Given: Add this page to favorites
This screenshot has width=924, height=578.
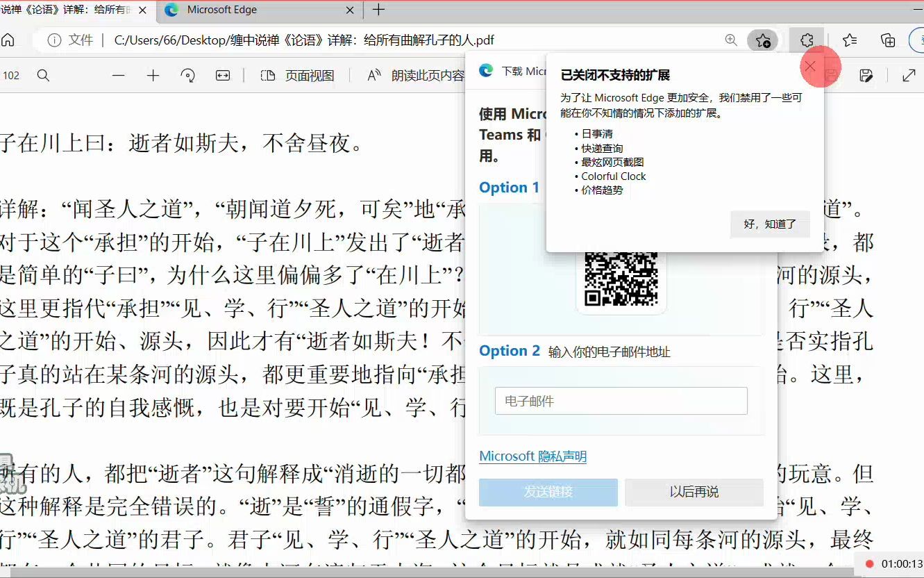Looking at the screenshot, I should 762,40.
